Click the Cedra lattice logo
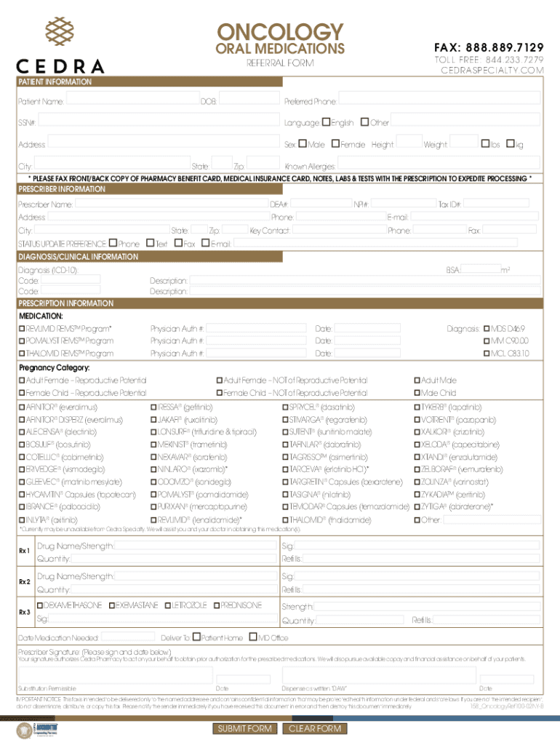Screen dimensions: 560x745 (60, 31)
